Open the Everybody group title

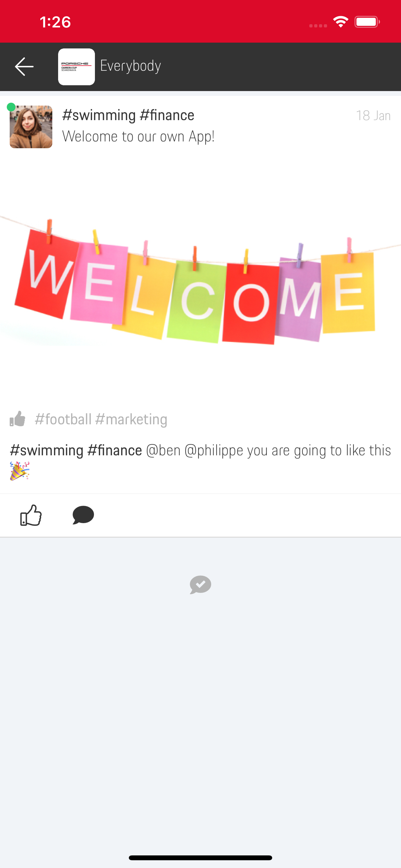(130, 66)
